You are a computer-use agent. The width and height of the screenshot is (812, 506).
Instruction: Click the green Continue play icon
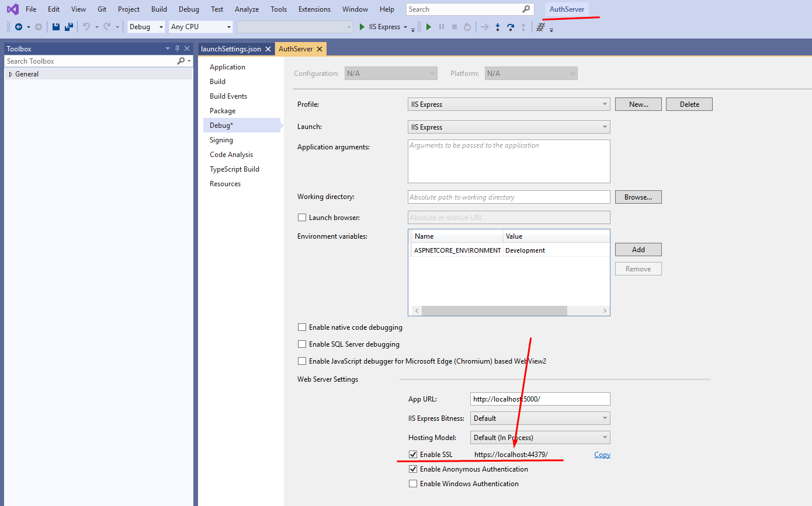pyautogui.click(x=429, y=27)
